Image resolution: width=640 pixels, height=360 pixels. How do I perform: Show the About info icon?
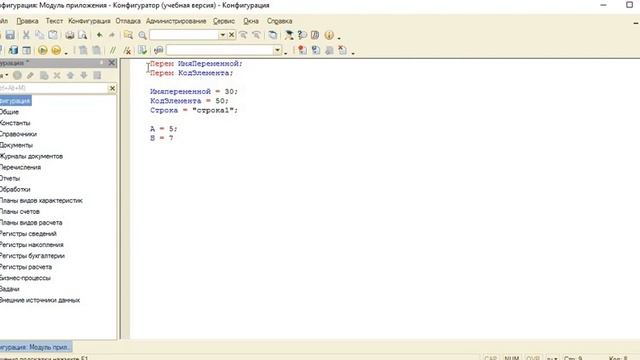coord(329,35)
